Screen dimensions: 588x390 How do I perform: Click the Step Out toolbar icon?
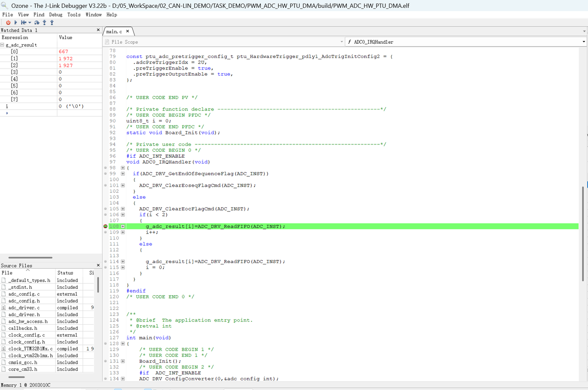tap(52, 22)
